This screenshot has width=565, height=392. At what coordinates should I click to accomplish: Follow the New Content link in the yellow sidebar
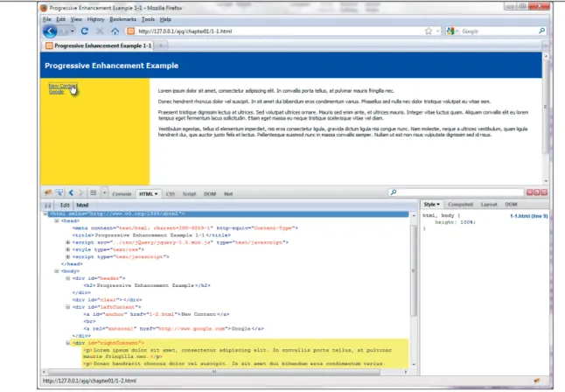pos(63,86)
